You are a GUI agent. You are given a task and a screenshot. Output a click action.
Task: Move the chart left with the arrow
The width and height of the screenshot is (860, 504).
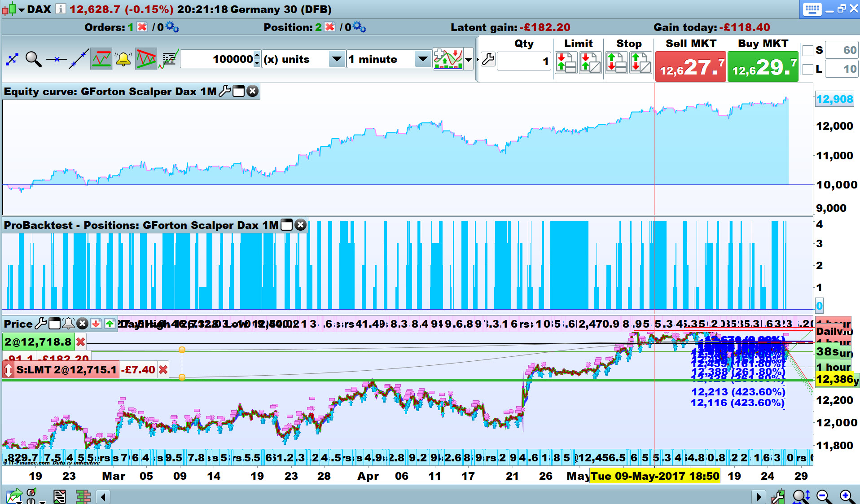(x=104, y=497)
